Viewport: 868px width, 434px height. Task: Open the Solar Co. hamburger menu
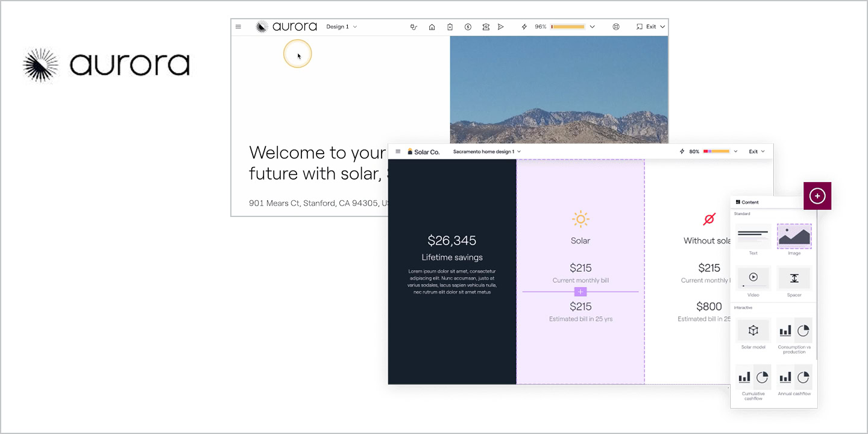pos(398,151)
